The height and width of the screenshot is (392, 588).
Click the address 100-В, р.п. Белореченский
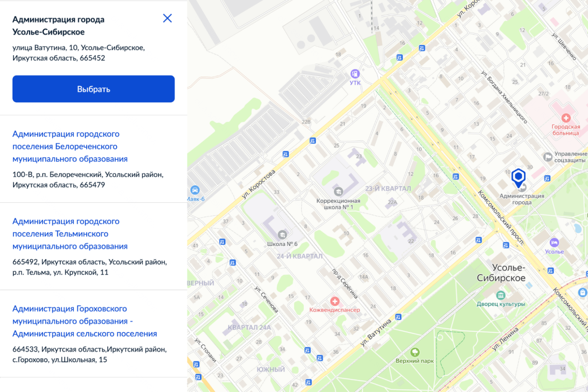coord(88,180)
